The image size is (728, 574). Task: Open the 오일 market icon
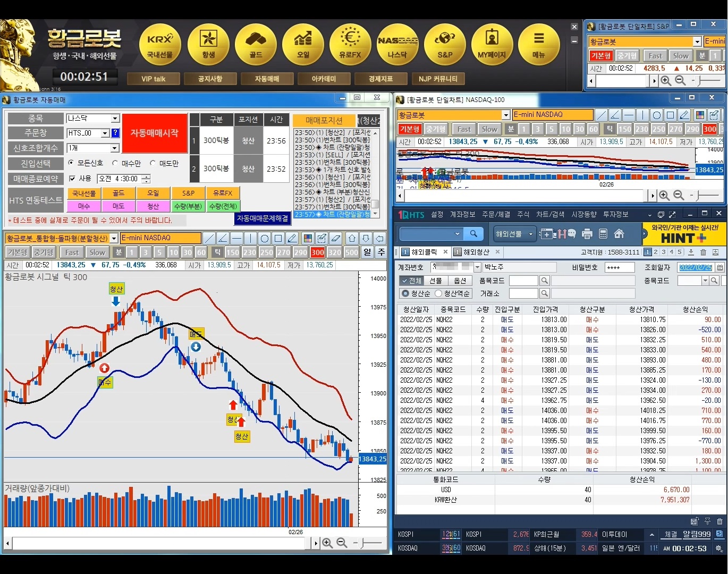[303, 44]
